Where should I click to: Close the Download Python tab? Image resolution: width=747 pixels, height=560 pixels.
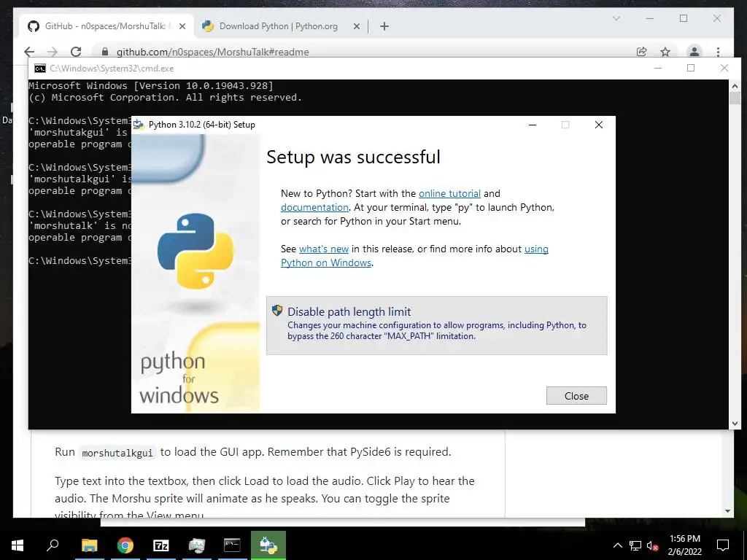[x=356, y=27]
